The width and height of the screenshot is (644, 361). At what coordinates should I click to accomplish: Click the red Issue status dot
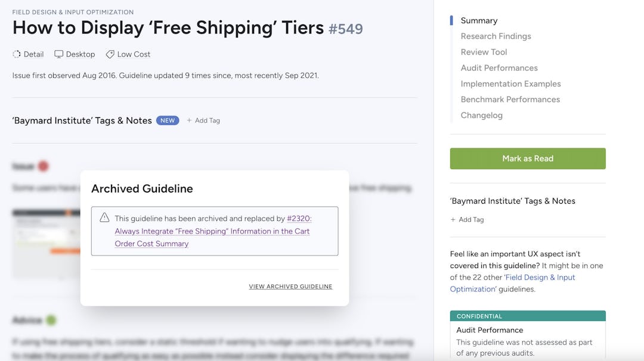coord(43,166)
